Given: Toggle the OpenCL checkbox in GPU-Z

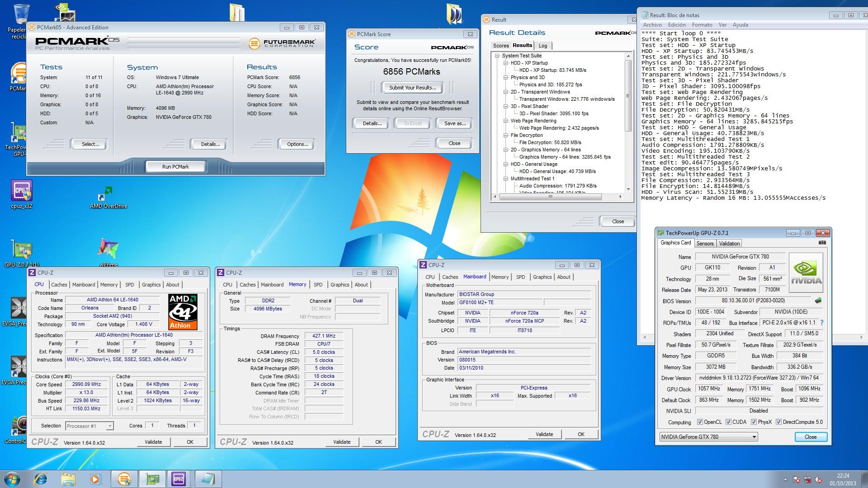Looking at the screenshot, I should (x=700, y=422).
